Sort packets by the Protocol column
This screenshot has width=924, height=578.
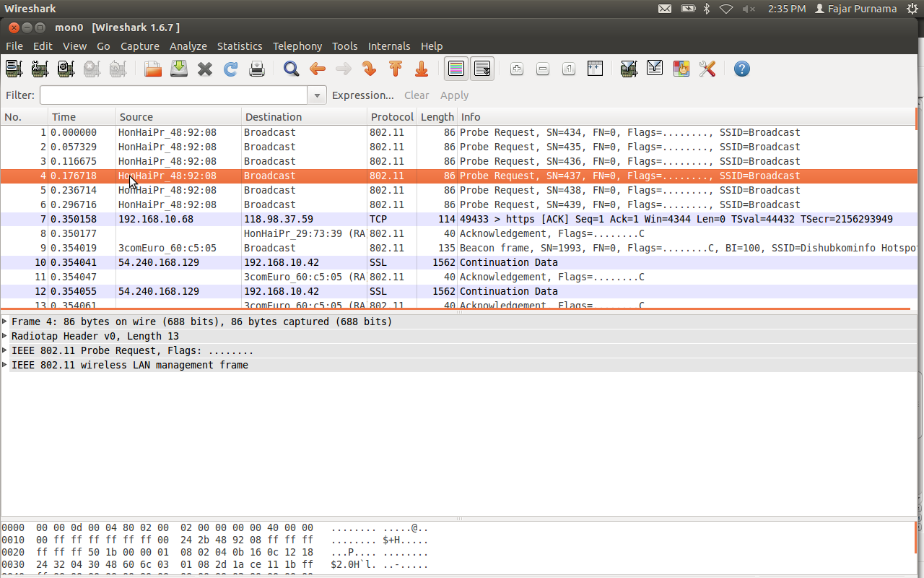[392, 117]
